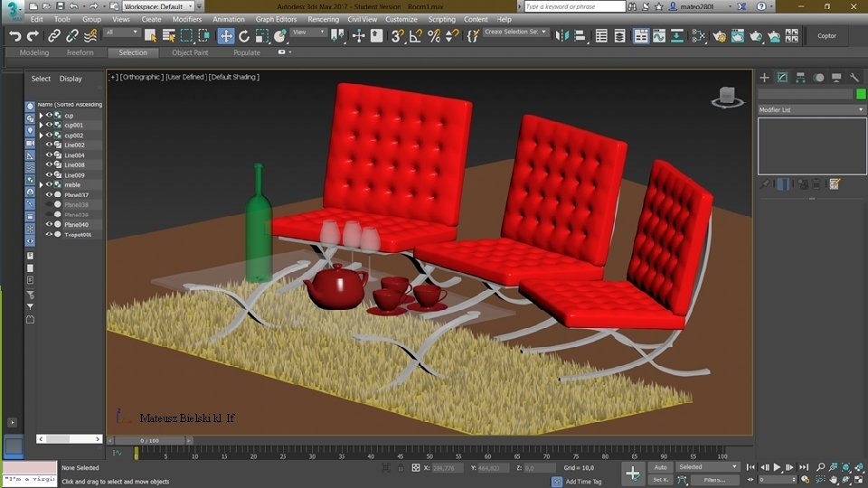The image size is (868, 488).
Task: Show the hidden Plane038 object
Action: pyautogui.click(x=49, y=204)
